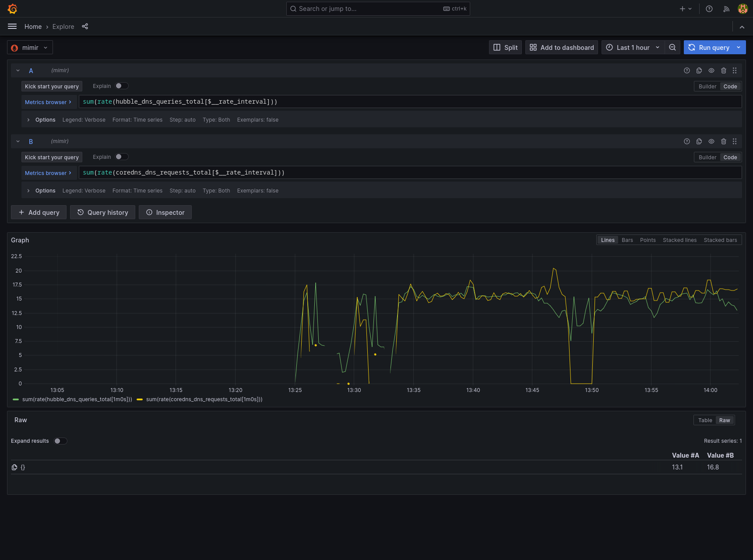Open news feed via the RSS icon

[x=726, y=9]
